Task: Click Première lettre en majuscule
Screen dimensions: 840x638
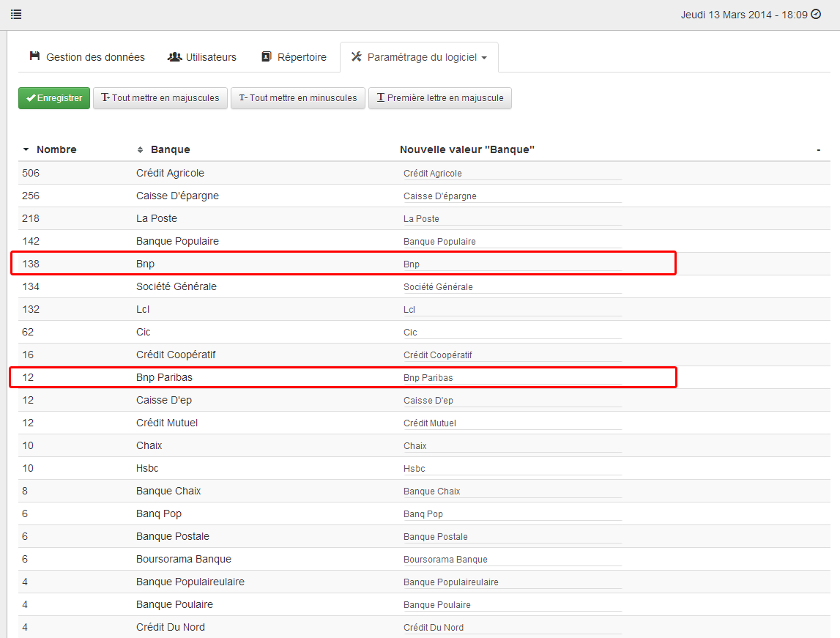Action: (440, 98)
